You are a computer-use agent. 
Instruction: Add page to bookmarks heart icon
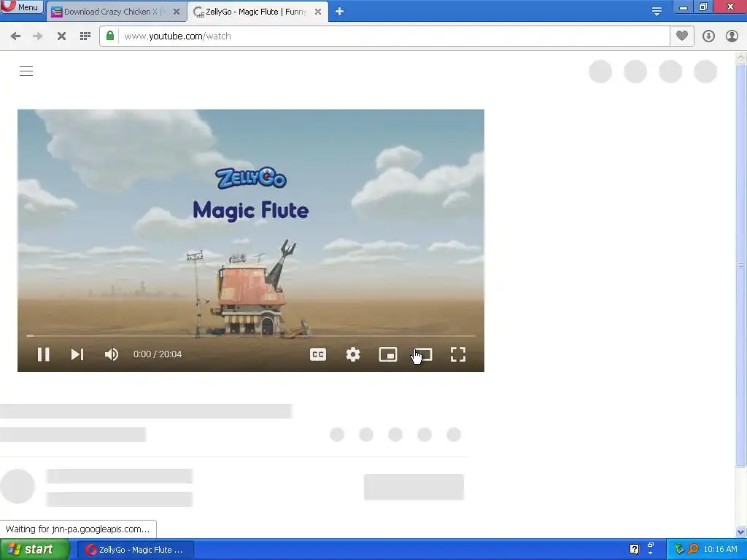[682, 36]
